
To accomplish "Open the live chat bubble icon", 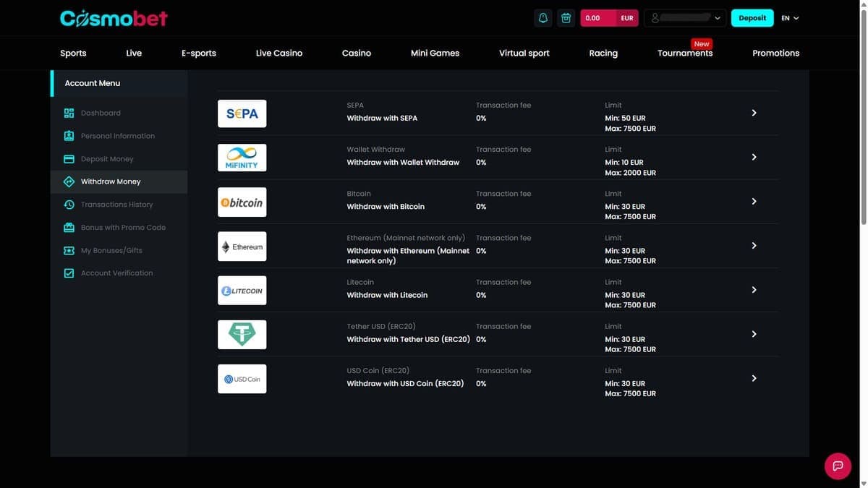I will coord(838,466).
